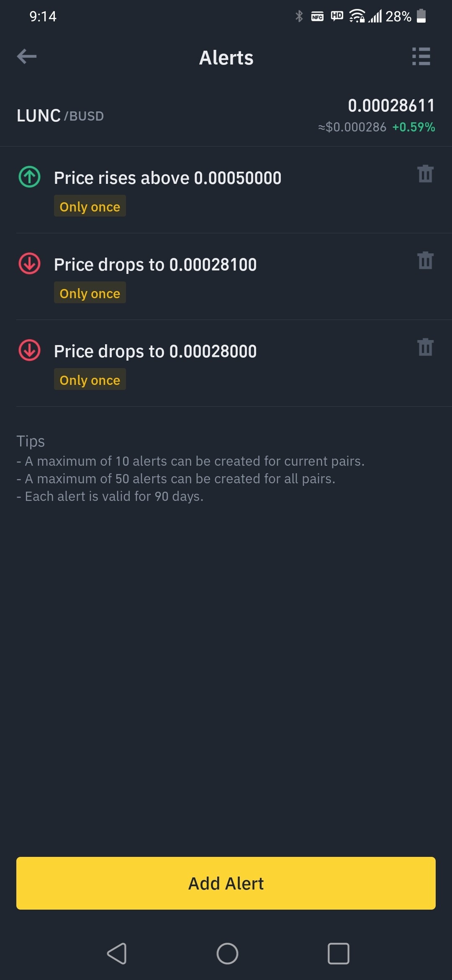
Task: Delete the 0.00028000 drop alert
Action: point(425,347)
